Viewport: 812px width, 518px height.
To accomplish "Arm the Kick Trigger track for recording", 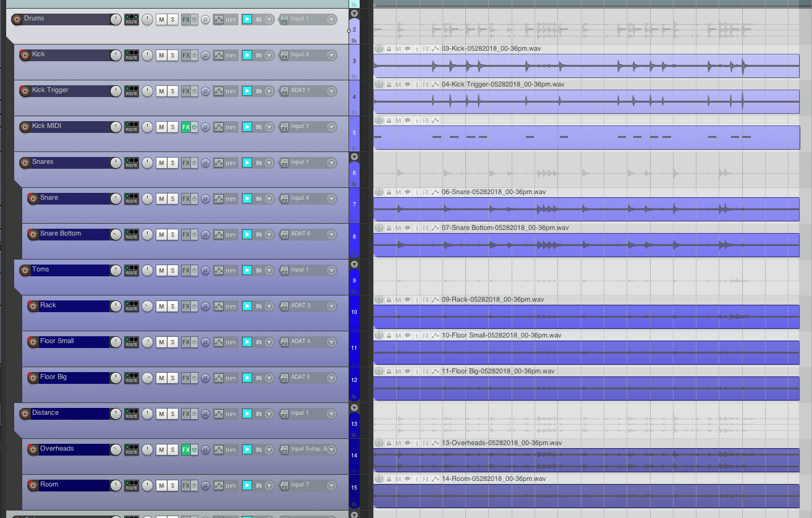I will coord(25,90).
